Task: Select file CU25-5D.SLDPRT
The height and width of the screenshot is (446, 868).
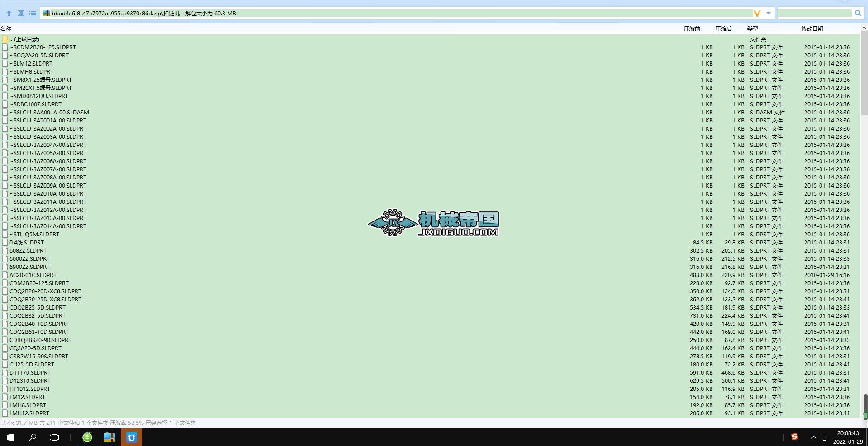Action: tap(32, 365)
